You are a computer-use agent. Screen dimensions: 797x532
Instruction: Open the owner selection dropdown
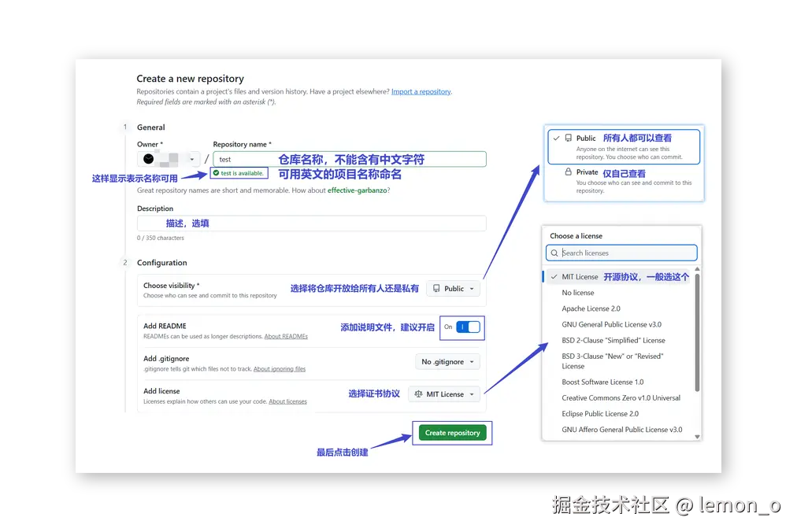click(191, 160)
